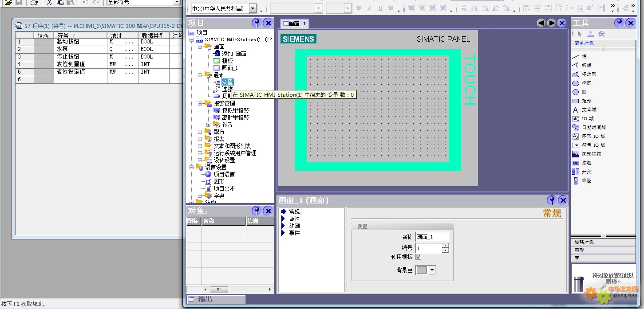644x309 pixels.
Task: Switch to the 画面_1 editor tab
Action: (x=294, y=23)
